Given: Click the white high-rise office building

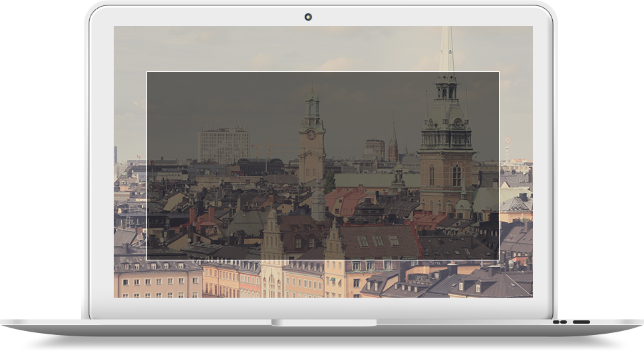Looking at the screenshot, I should [223, 145].
